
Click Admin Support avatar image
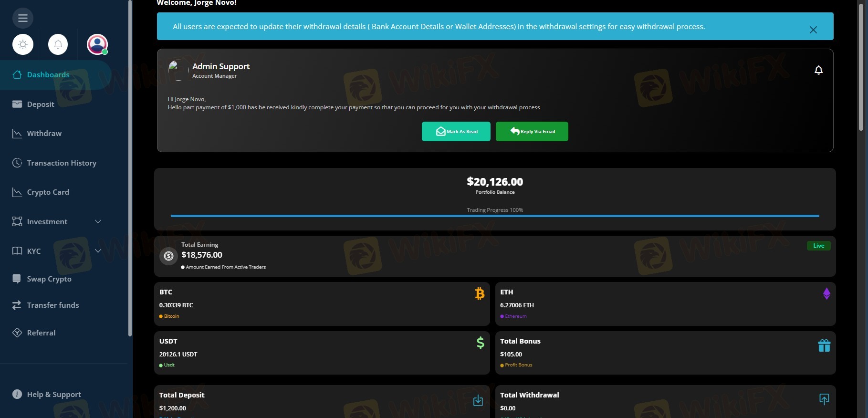[x=178, y=70]
